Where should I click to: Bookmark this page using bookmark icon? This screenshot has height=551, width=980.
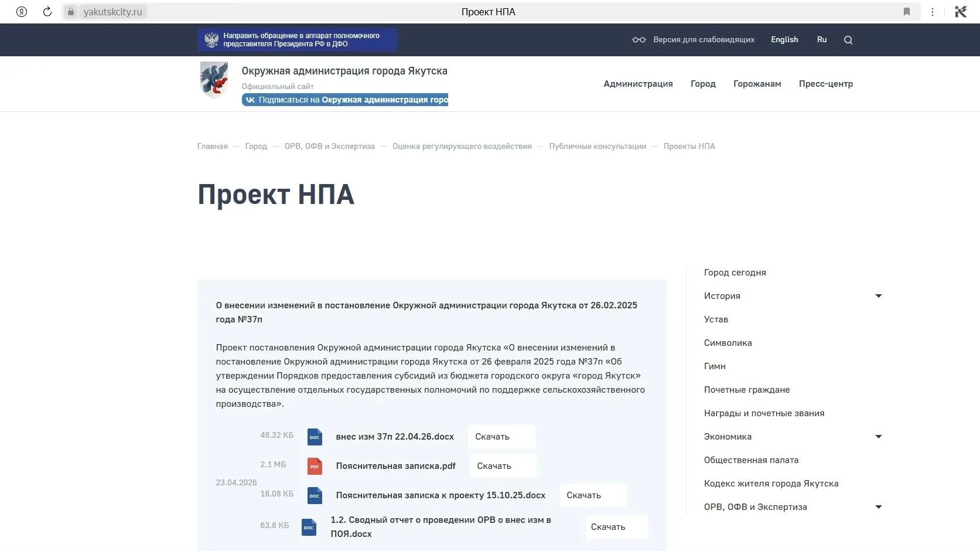(x=907, y=12)
